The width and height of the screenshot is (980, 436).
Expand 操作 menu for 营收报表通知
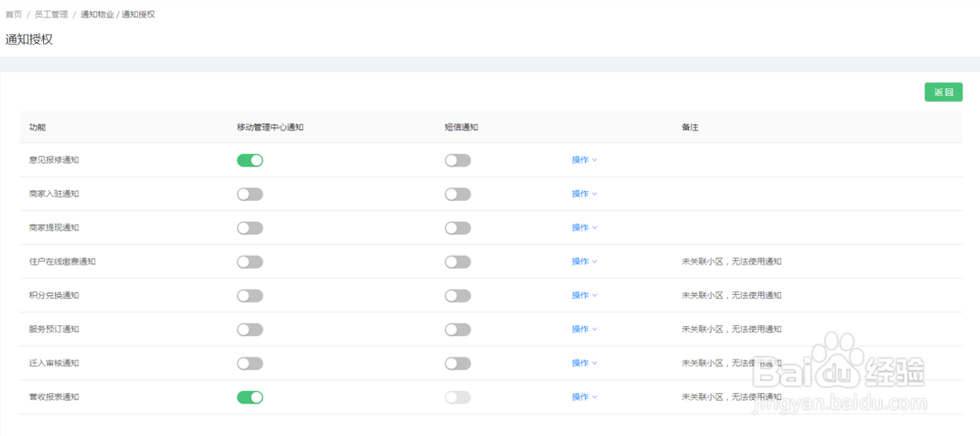click(584, 397)
